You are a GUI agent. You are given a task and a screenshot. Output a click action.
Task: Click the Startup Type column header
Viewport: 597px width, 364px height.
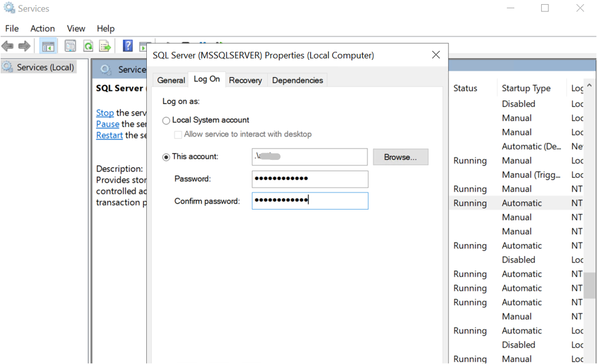click(x=526, y=88)
